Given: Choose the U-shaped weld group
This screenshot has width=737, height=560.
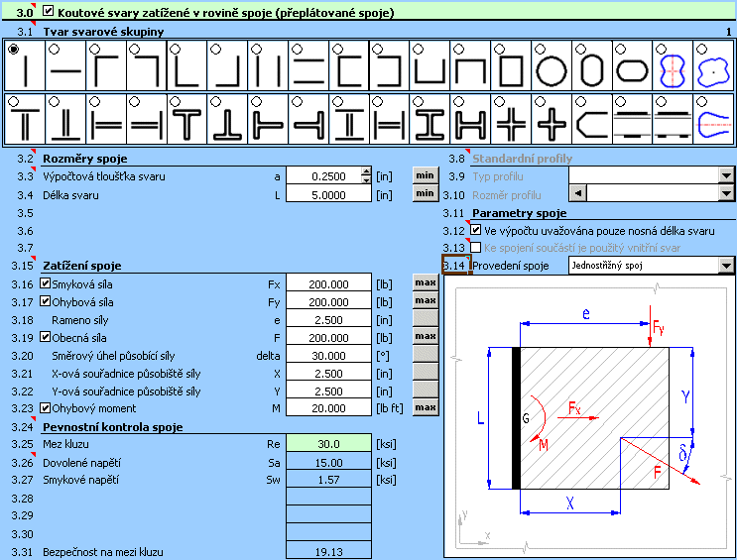Looking at the screenshot, I should 419,49.
